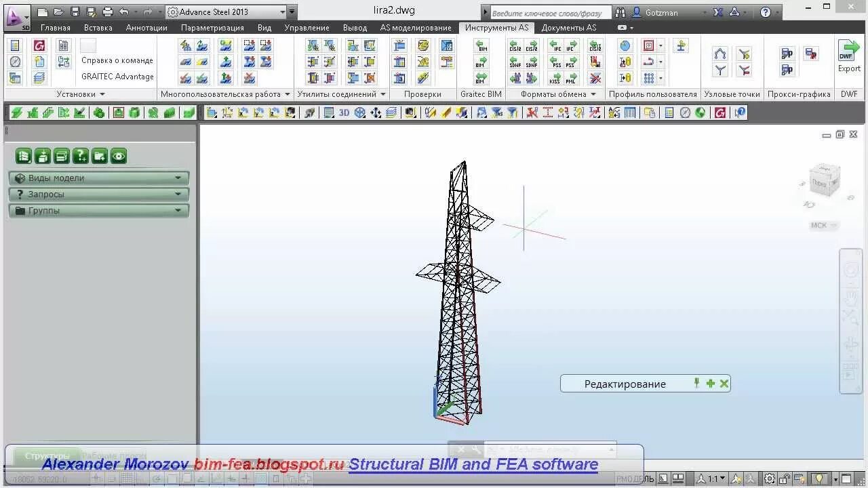Expand the Виды модели section
868x488 pixels.
coord(99,178)
